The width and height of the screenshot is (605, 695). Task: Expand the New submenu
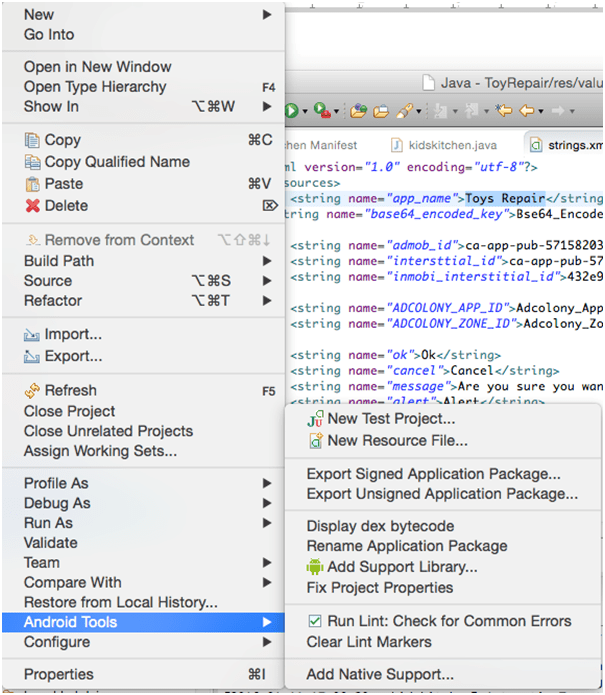click(267, 15)
